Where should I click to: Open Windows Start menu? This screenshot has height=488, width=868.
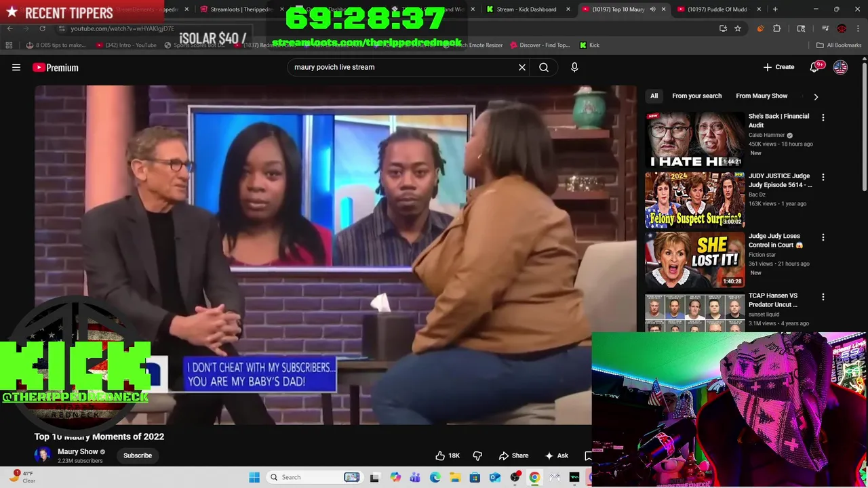coord(254,477)
